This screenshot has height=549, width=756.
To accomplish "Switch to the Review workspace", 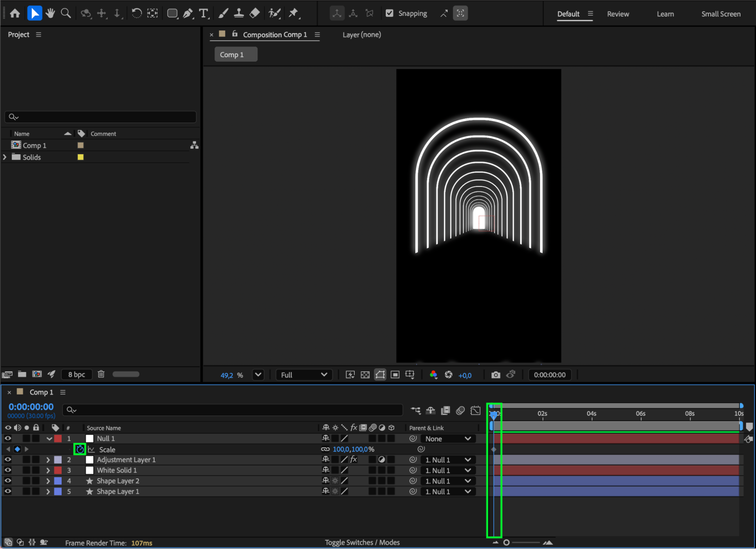I will tap(618, 14).
